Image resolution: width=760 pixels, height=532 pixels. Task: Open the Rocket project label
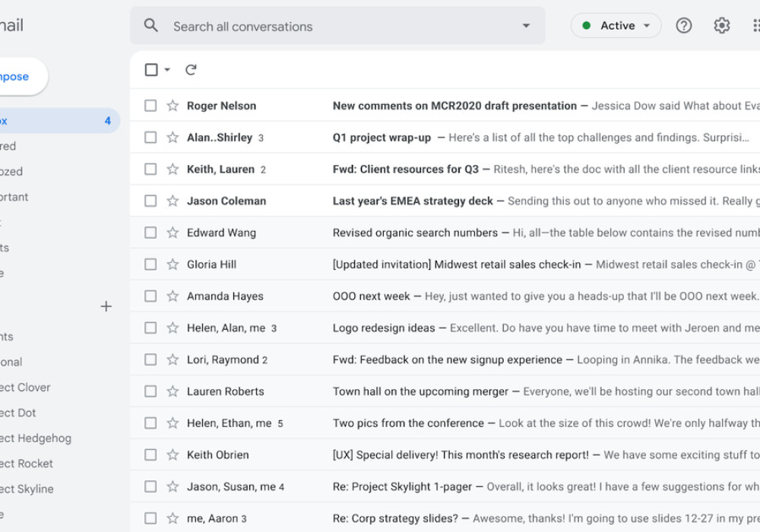(x=26, y=464)
